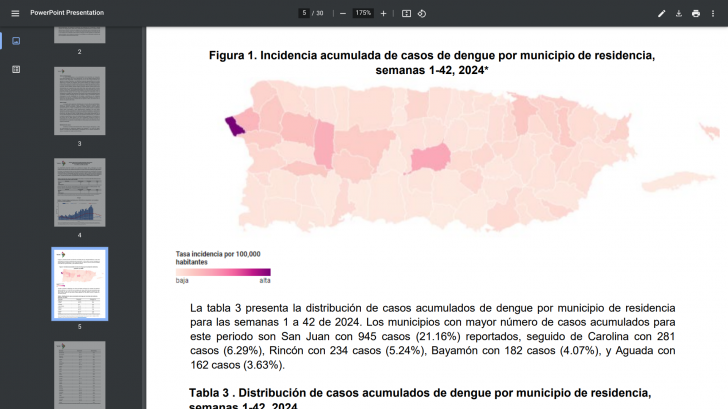This screenshot has width=728, height=409.
Task: Click the fit to page icon
Action: tap(406, 13)
